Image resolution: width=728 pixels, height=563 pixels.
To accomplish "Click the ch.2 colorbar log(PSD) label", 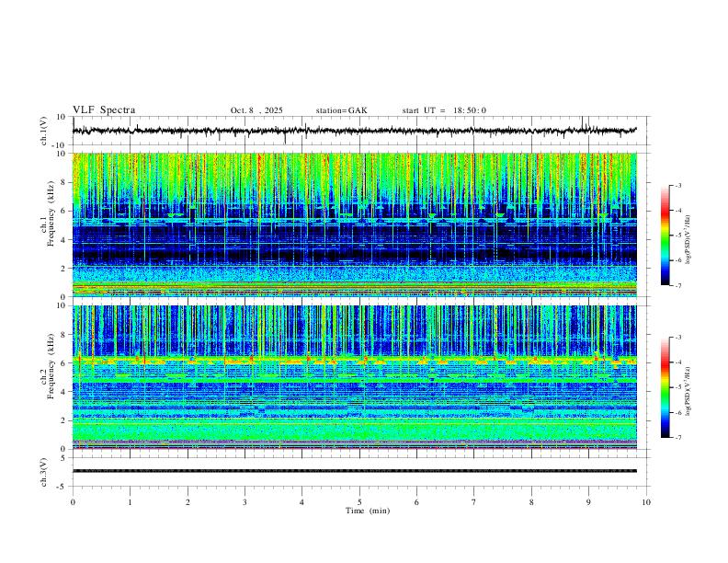I will [x=688, y=391].
